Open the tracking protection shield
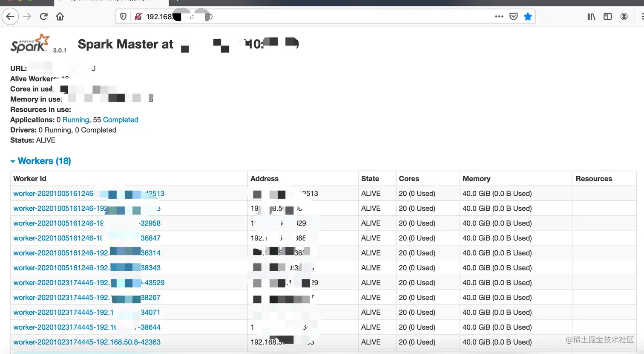This screenshot has width=644, height=354. point(123,17)
